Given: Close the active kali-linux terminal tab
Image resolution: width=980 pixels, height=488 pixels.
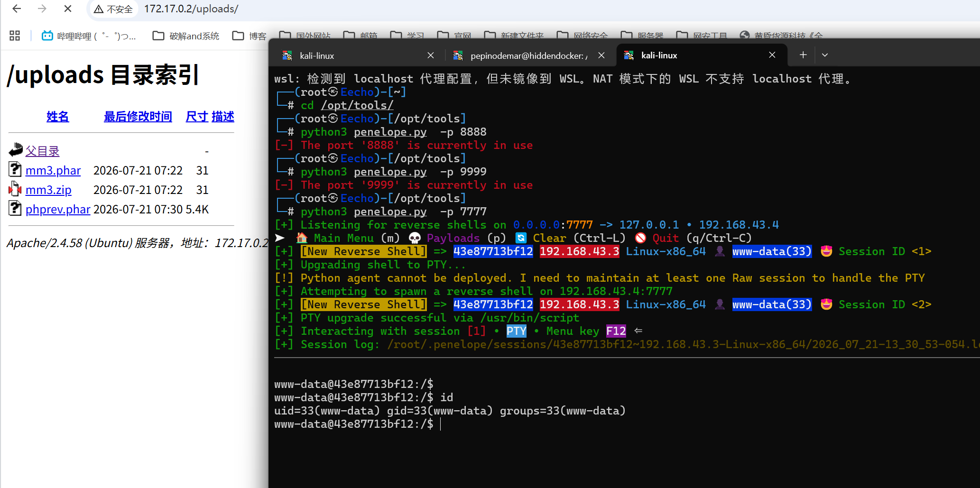Looking at the screenshot, I should (x=772, y=55).
